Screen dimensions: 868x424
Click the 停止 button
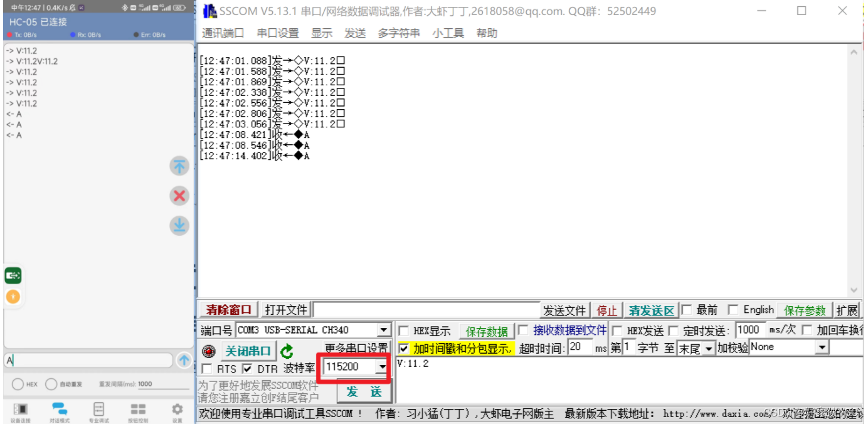click(606, 310)
